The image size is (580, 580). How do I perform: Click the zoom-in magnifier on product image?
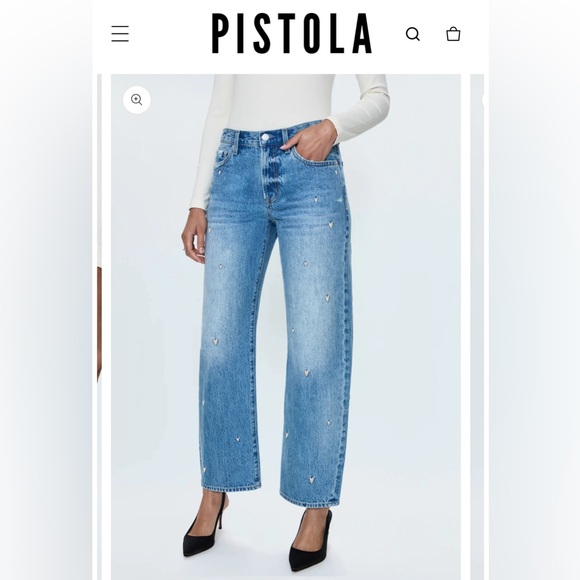click(136, 100)
